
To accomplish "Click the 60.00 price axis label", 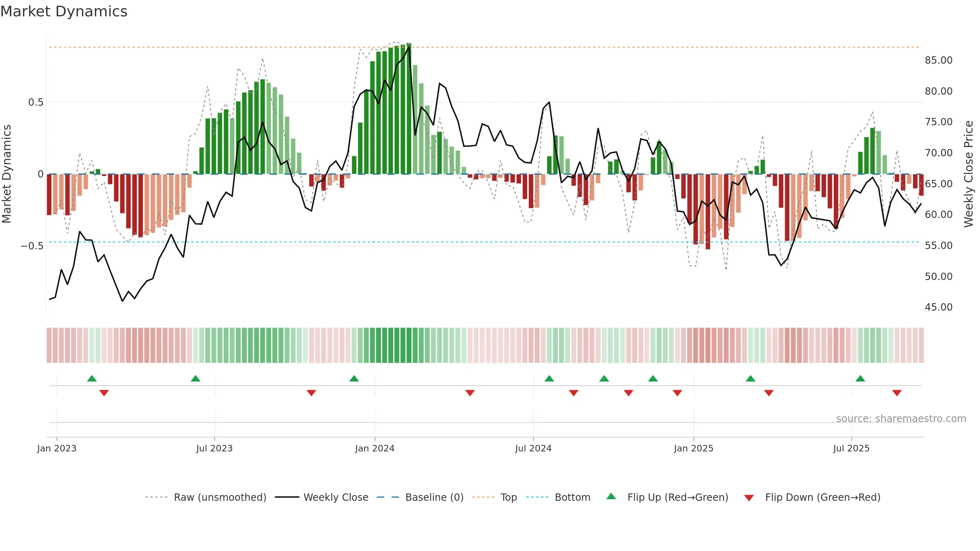I will click(939, 215).
